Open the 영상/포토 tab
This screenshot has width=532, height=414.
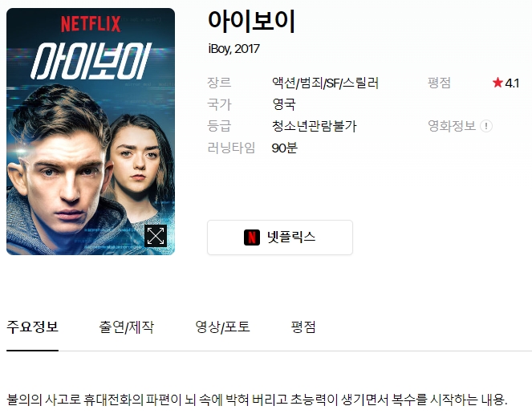222,327
